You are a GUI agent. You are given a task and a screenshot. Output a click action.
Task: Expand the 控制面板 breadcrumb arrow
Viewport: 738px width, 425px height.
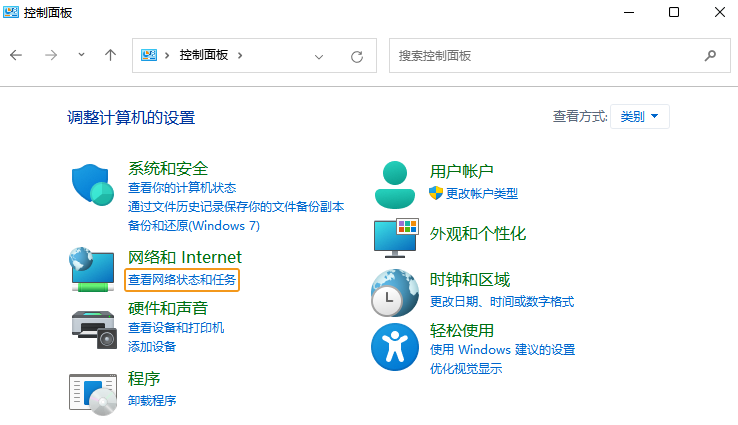tap(240, 55)
